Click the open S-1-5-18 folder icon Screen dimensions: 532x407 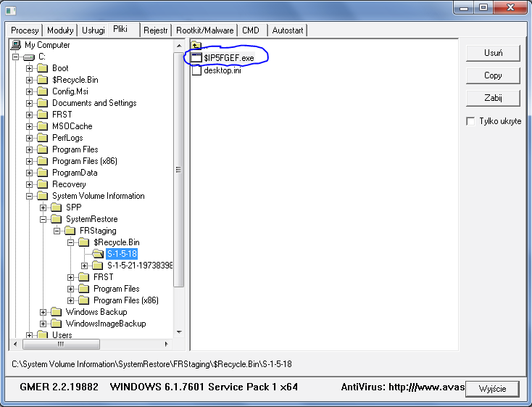coord(98,254)
